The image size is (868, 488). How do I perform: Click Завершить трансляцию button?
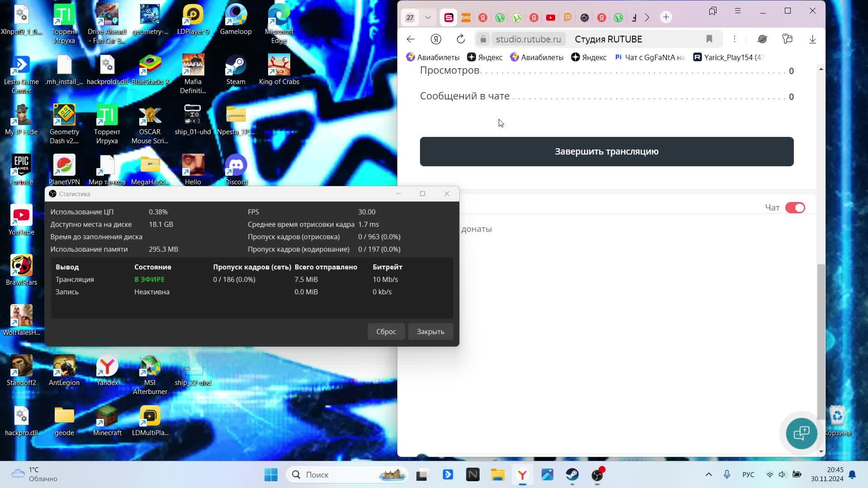[606, 152]
